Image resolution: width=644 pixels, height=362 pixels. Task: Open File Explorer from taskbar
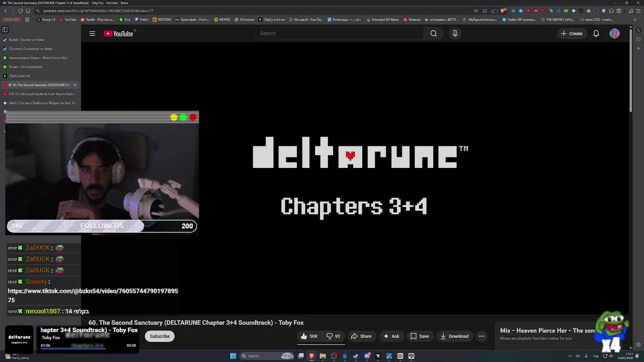tap(323, 356)
